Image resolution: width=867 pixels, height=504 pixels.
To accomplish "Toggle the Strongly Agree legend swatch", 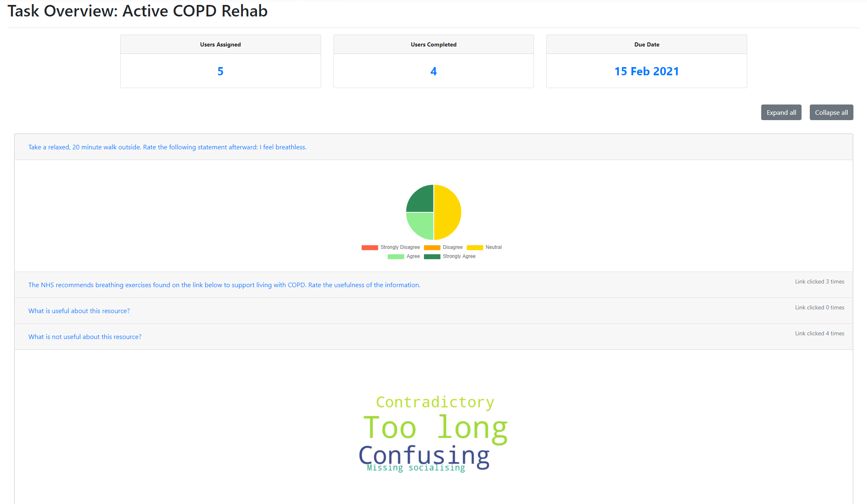I will click(x=432, y=256).
